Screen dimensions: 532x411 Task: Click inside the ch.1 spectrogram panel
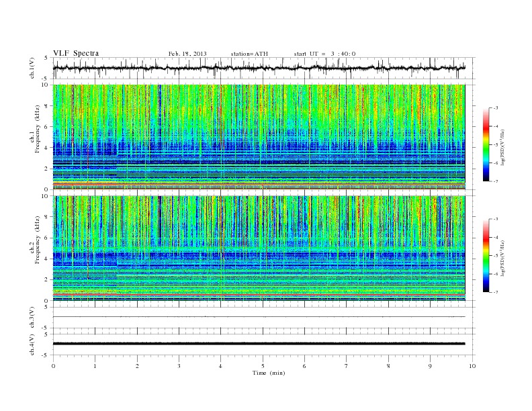pos(259,137)
